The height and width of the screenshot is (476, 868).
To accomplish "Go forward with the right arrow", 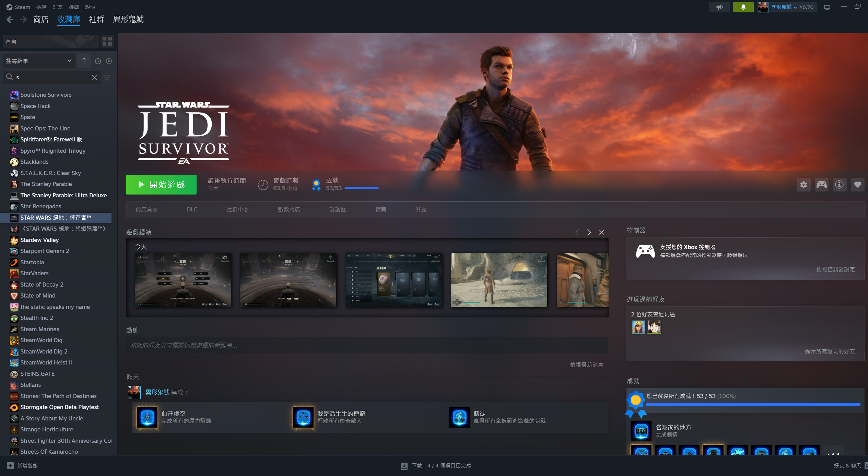I will 23,20.
